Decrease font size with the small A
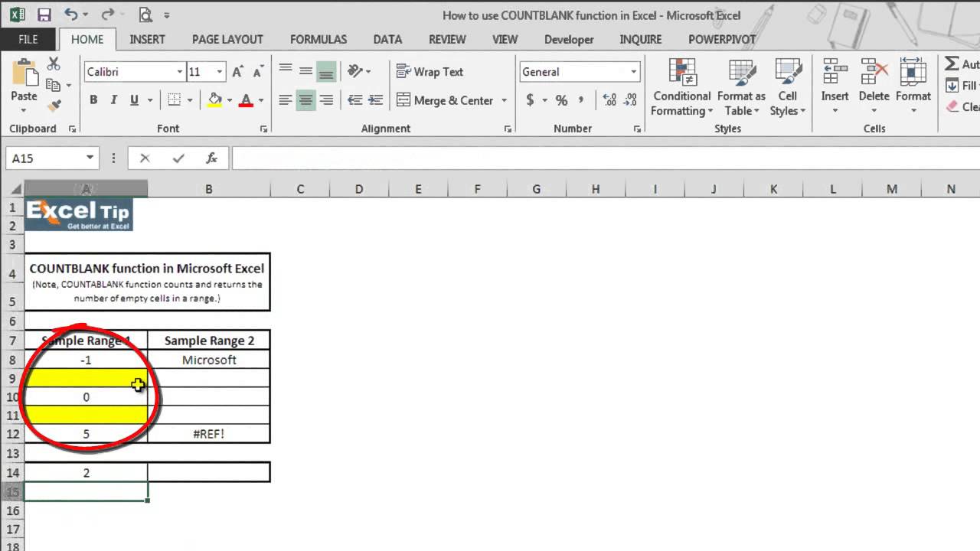This screenshot has width=980, height=551. coord(256,72)
